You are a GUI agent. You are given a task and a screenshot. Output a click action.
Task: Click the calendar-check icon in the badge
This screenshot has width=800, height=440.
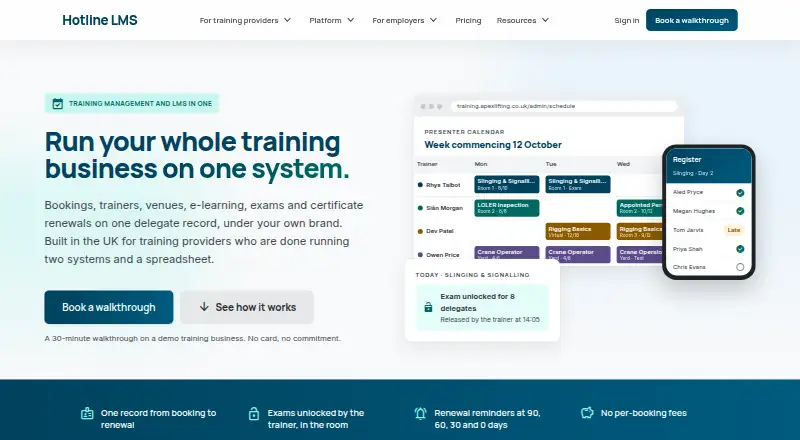(x=58, y=104)
